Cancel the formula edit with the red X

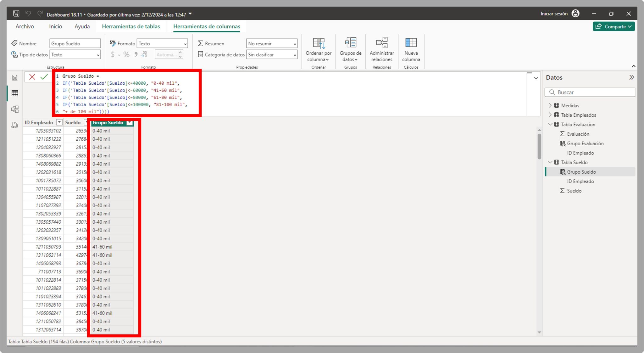point(32,77)
